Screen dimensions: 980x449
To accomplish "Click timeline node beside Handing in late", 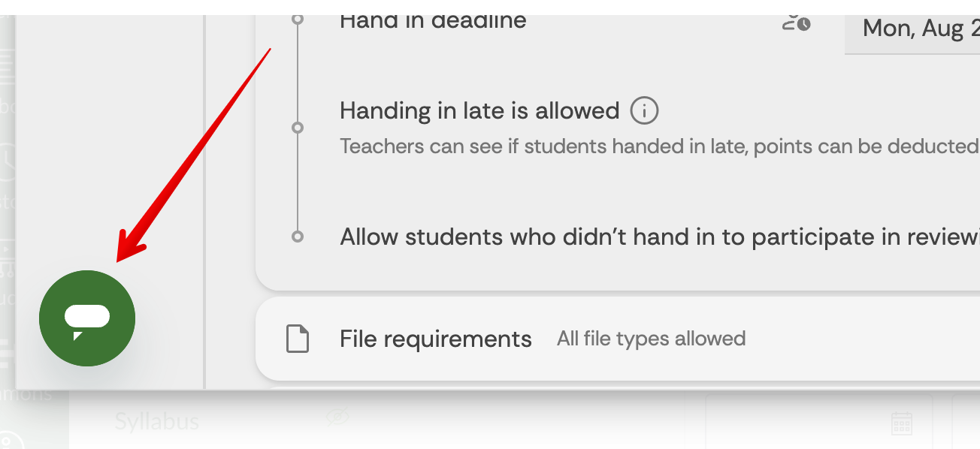I will coord(298,128).
